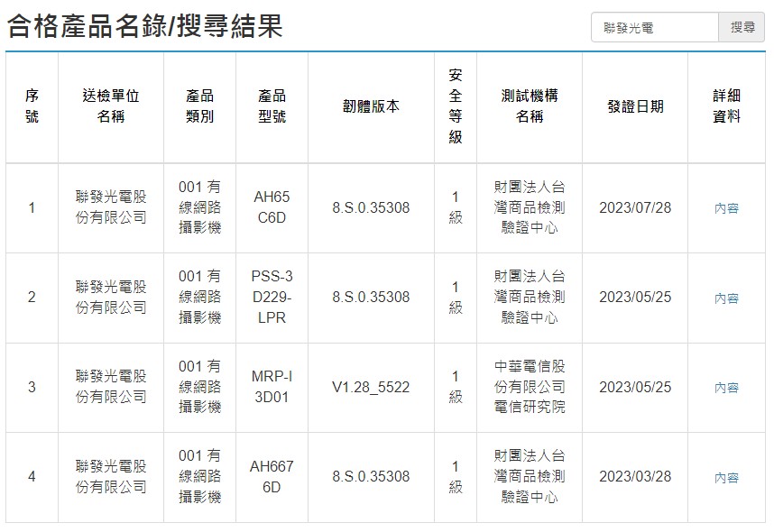Click the 產品類別 column header
Viewport: 774px width, 532px height.
pyautogui.click(x=199, y=106)
